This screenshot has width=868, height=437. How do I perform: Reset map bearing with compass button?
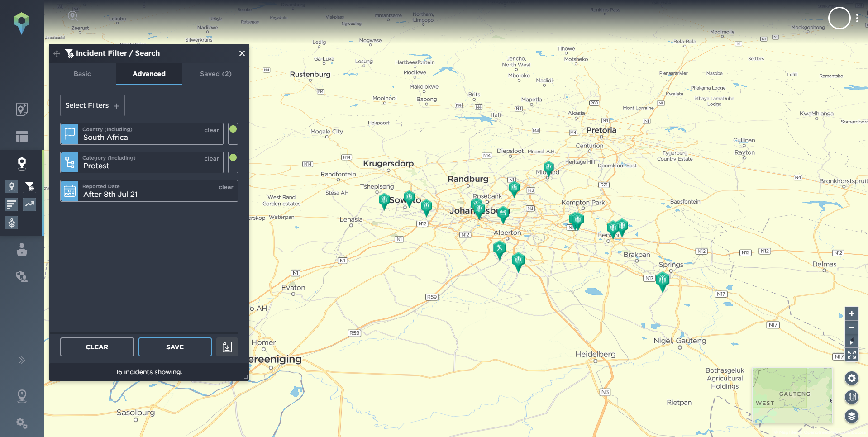[x=852, y=341]
